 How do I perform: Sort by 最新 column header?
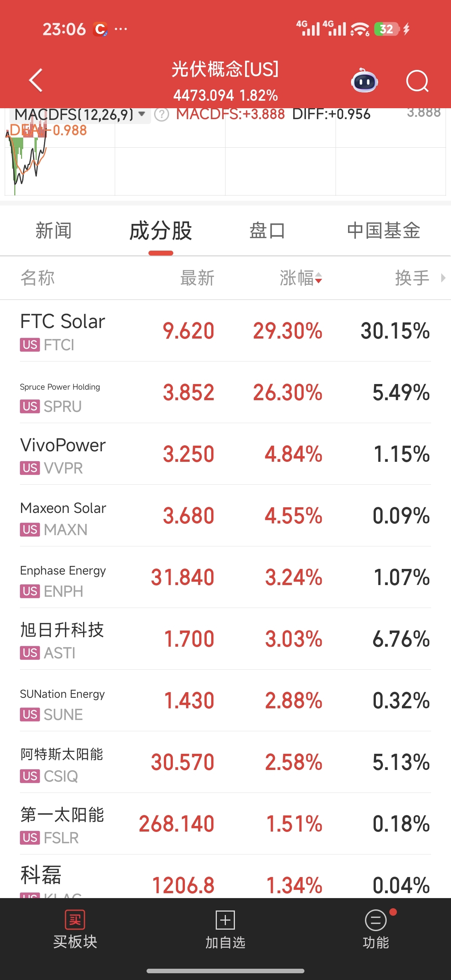(197, 278)
